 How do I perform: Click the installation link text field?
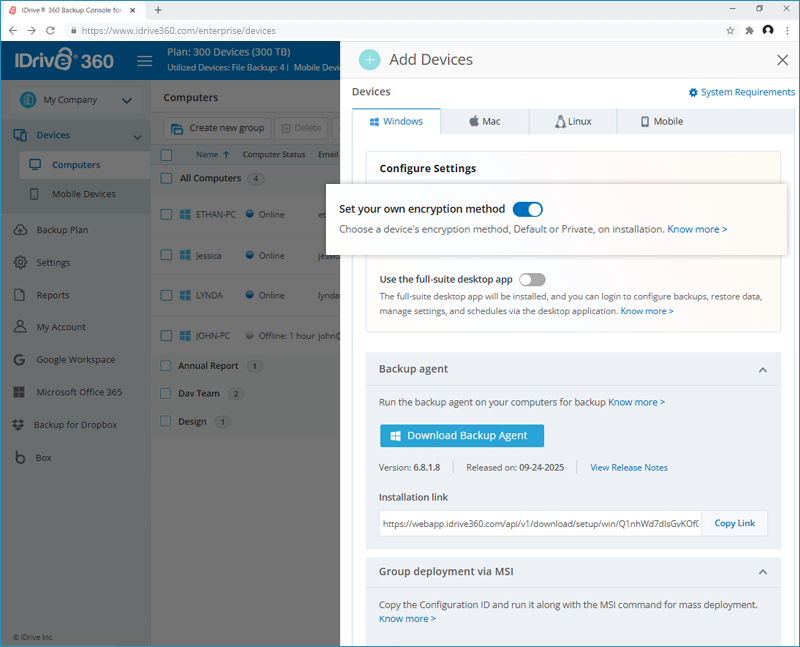[540, 523]
